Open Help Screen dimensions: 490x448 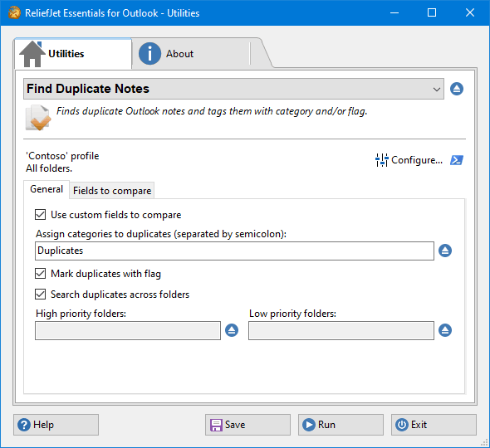(x=56, y=425)
